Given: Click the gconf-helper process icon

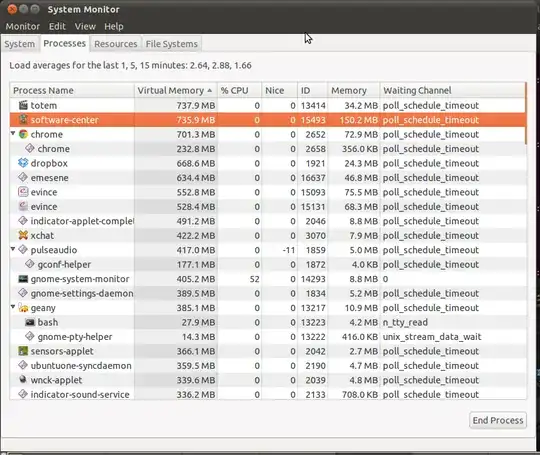Looking at the screenshot, I should pos(30,264).
